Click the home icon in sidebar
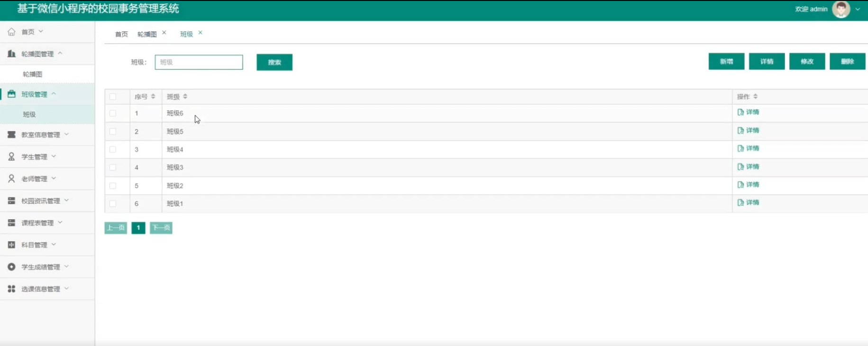Image resolution: width=868 pixels, height=346 pixels. click(x=11, y=32)
